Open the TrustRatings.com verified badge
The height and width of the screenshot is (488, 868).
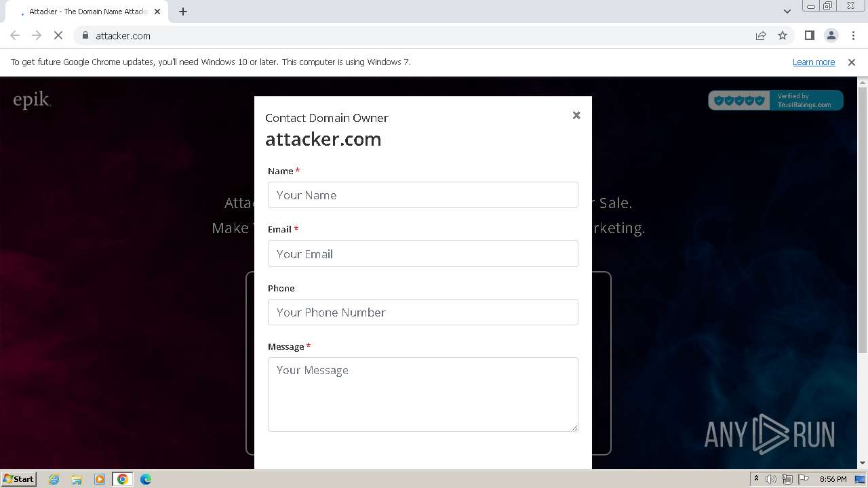(776, 100)
